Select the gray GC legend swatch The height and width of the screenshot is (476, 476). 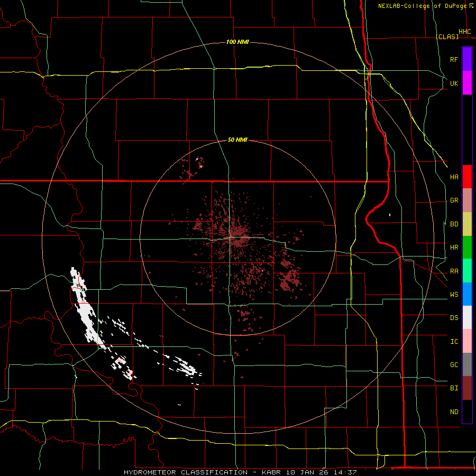click(467, 364)
